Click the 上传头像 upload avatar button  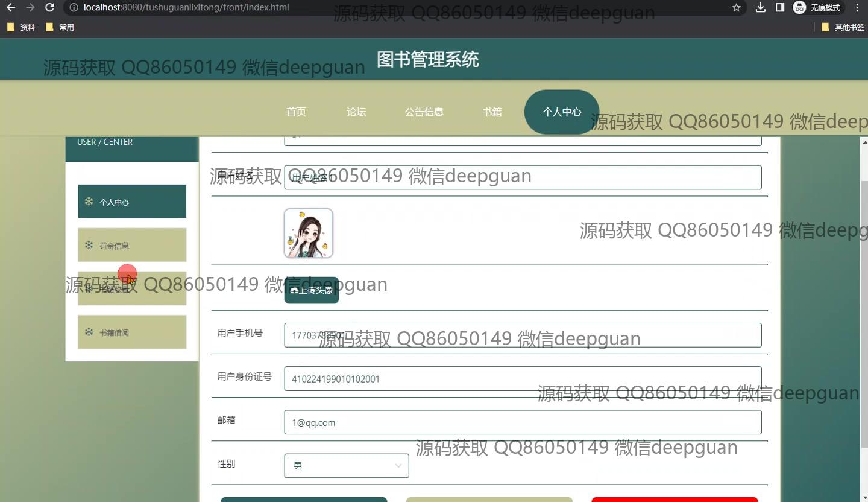[x=311, y=290]
